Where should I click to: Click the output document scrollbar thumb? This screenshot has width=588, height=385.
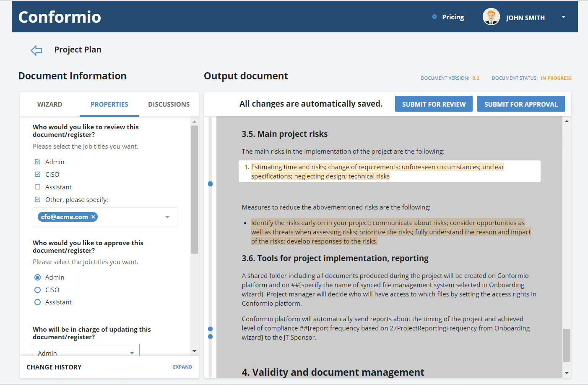pos(567,345)
